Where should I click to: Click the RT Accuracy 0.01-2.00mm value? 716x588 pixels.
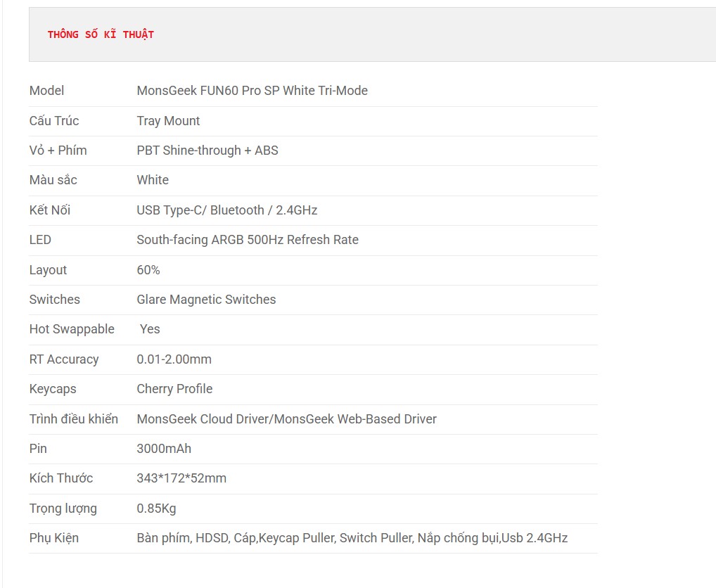pos(174,359)
